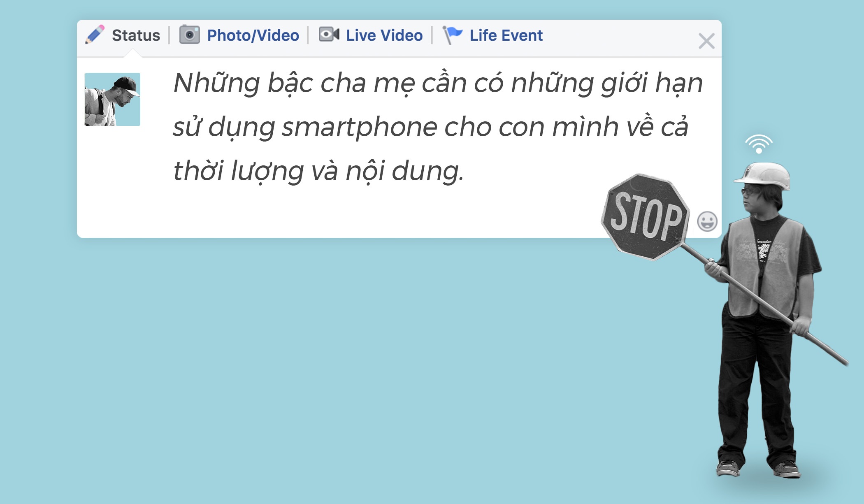
Task: Choose the Life Event option
Action: 506,35
